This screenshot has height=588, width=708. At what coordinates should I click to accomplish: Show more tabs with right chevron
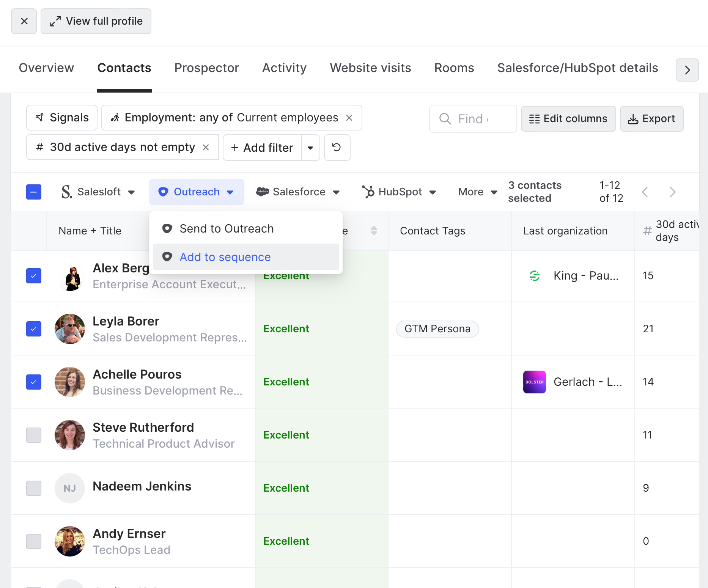(687, 70)
